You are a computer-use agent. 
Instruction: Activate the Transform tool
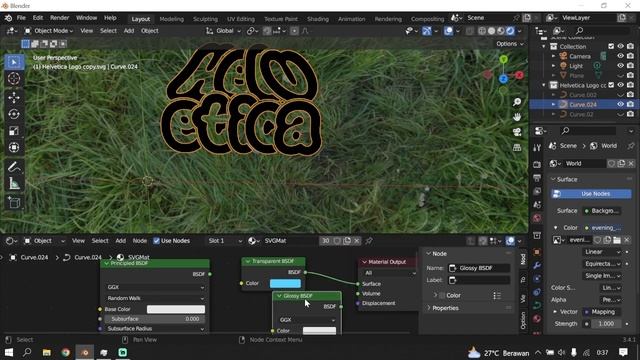[14, 147]
